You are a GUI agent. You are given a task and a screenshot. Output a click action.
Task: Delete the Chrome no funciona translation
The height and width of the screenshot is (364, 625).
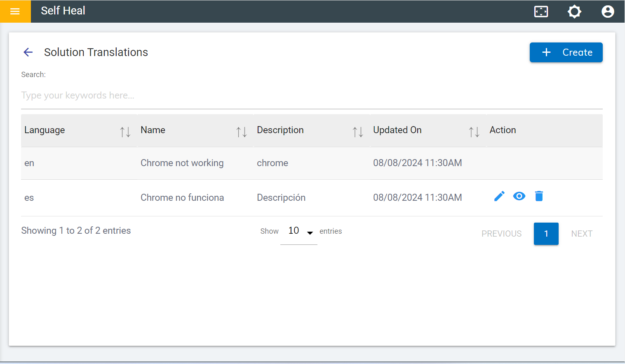[539, 196]
